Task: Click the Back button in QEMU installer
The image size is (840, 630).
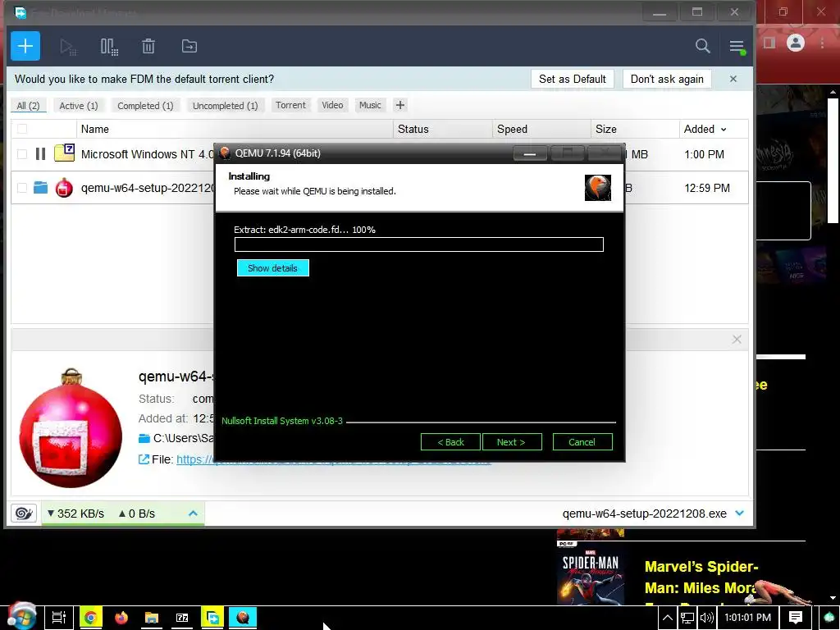Action: [450, 442]
